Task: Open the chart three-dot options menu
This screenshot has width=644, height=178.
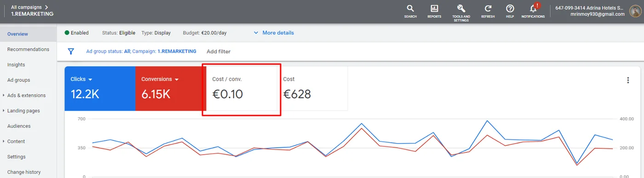Action: tap(628, 80)
